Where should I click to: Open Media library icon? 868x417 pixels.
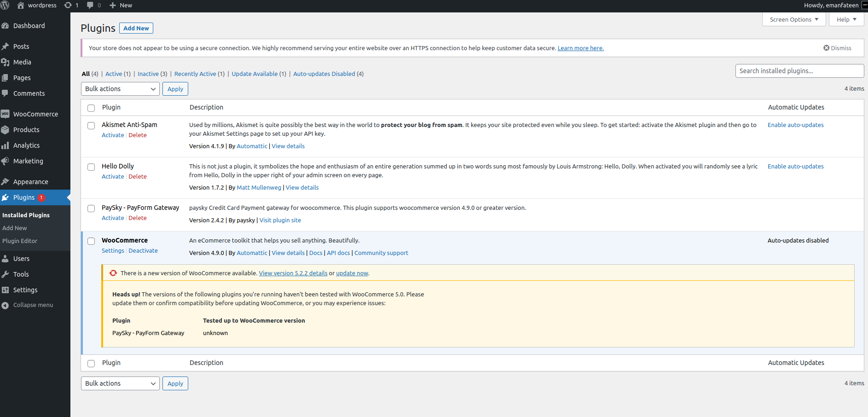(6, 62)
